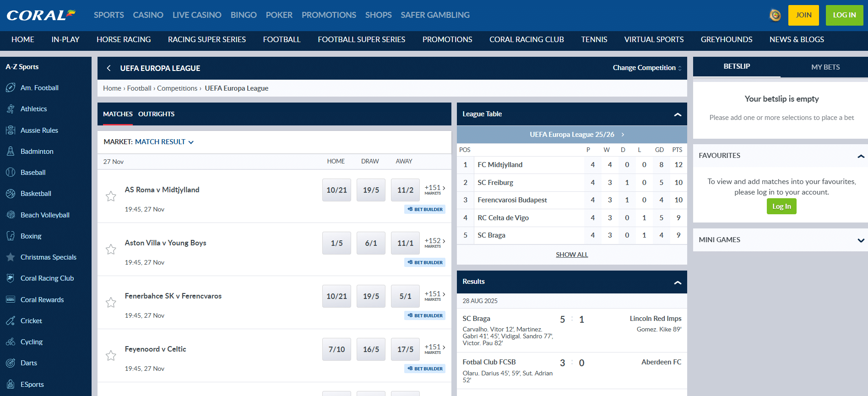The height and width of the screenshot is (396, 868).
Task: Click the Badminton shuttlecock icon
Action: click(11, 151)
